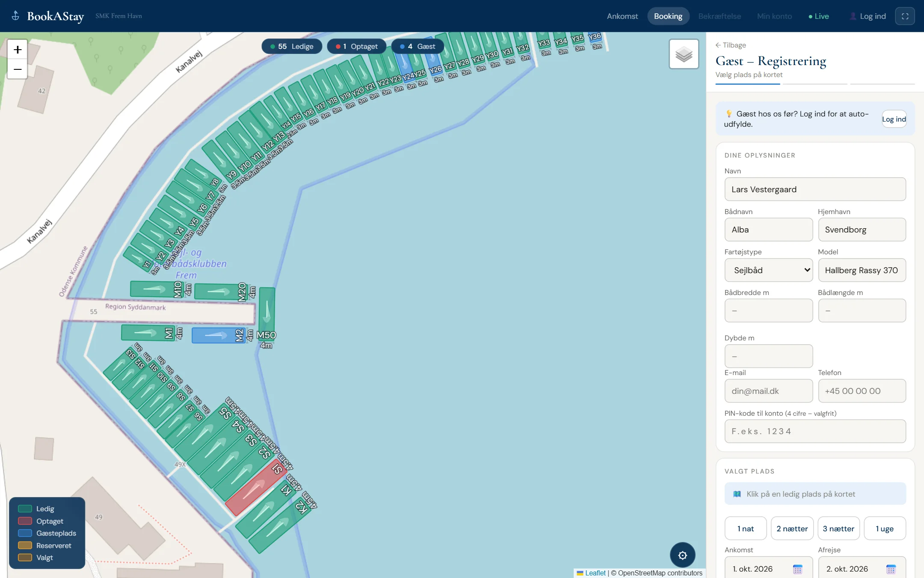
Task: Click the Hjemhavn field containing Svendborg
Action: tap(862, 229)
